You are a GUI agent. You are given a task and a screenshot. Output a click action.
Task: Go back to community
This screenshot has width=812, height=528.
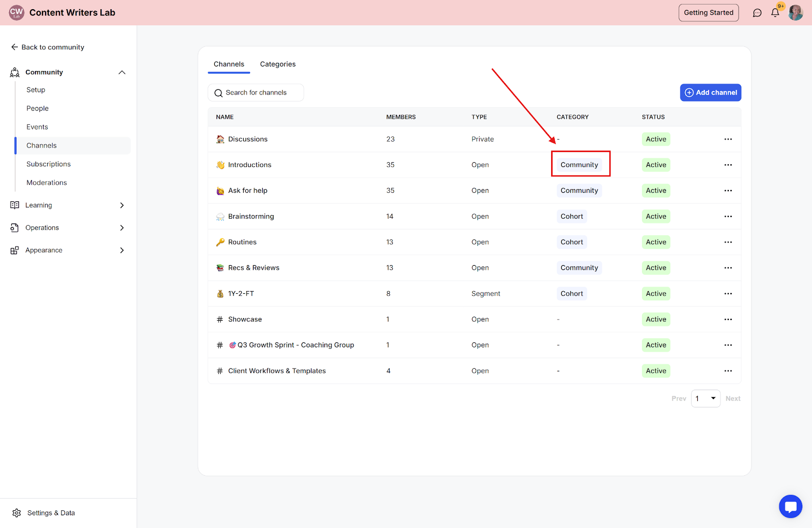48,47
